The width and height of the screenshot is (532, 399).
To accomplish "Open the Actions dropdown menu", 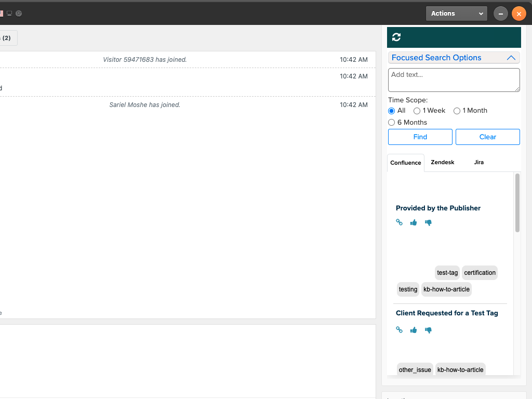I will pos(456,14).
